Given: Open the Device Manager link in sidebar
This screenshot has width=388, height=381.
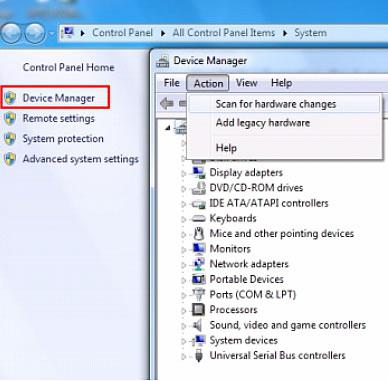Looking at the screenshot, I should [x=59, y=98].
